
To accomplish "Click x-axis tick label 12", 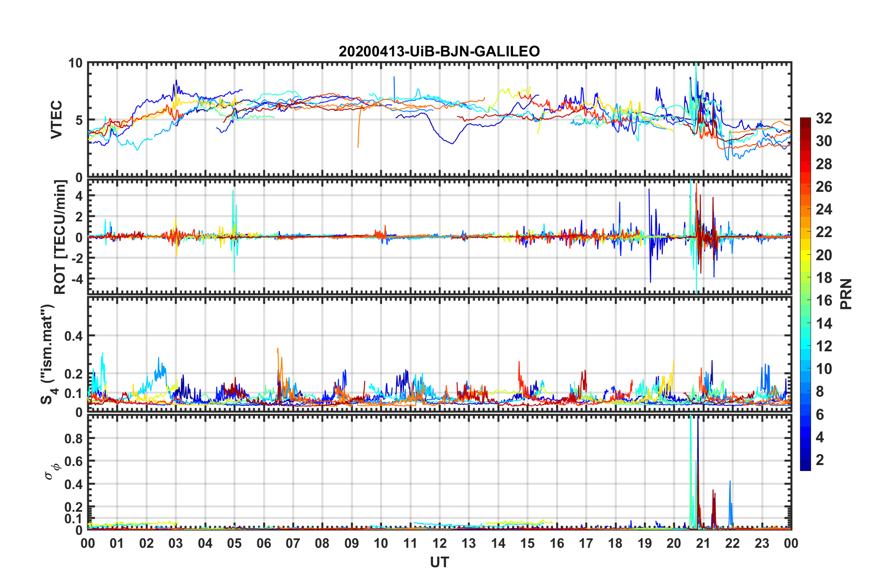I will tap(439, 543).
